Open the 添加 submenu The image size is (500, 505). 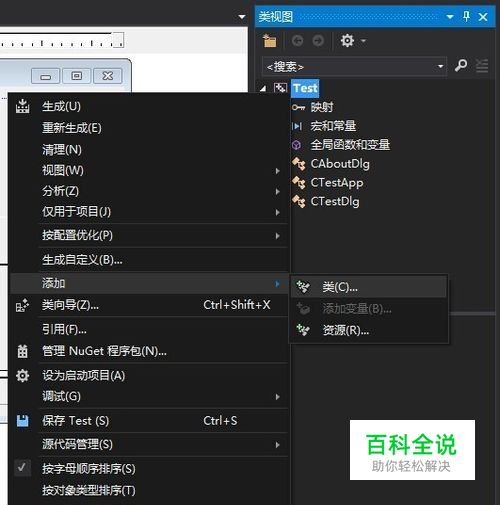click(x=149, y=283)
